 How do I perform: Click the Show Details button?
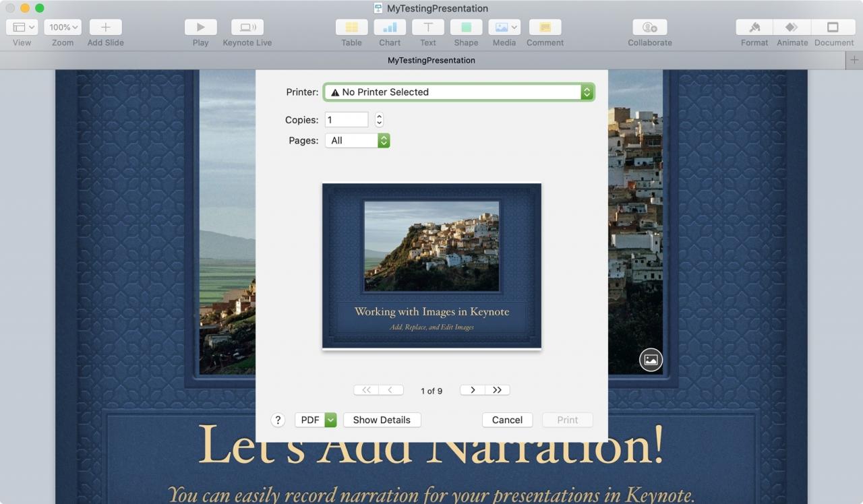coord(382,420)
